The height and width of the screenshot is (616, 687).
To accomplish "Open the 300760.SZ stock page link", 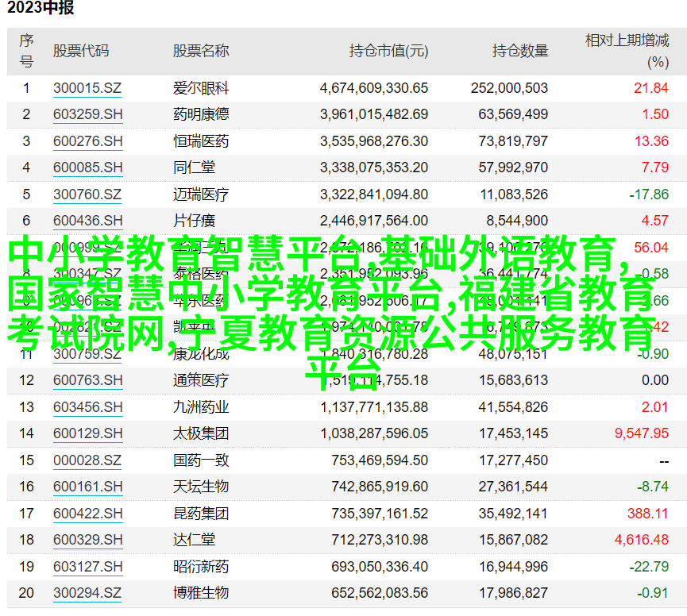I will click(87, 194).
